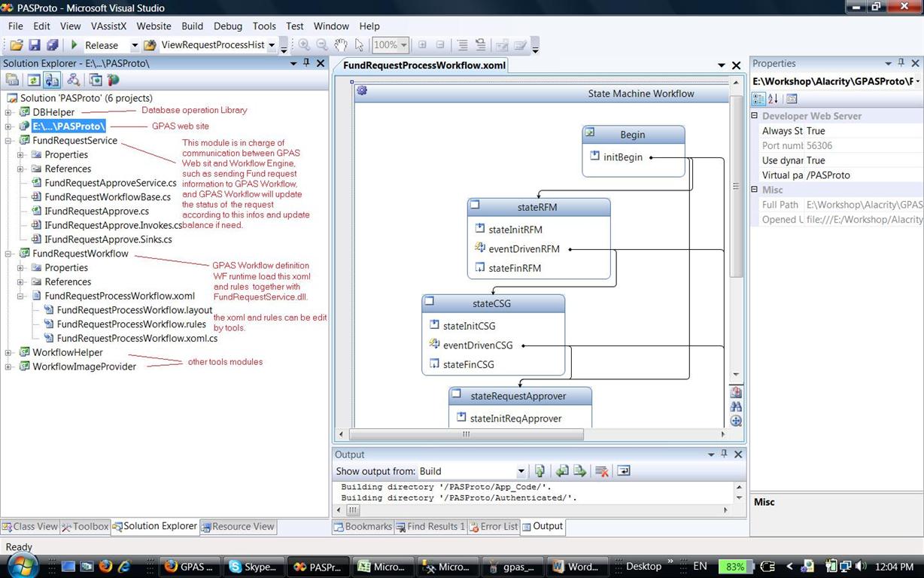
Task: Click the Output window horizontal scrollbar
Action: pyautogui.click(x=352, y=510)
